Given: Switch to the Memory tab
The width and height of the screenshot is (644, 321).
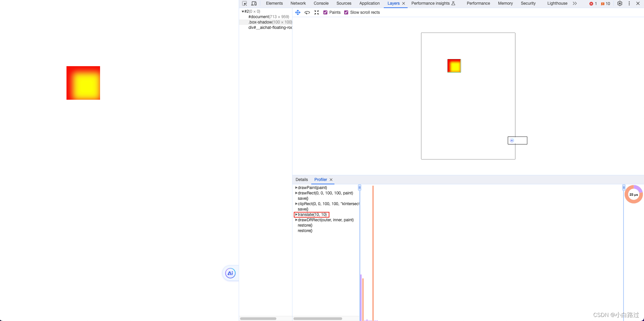Looking at the screenshot, I should coord(505,3).
